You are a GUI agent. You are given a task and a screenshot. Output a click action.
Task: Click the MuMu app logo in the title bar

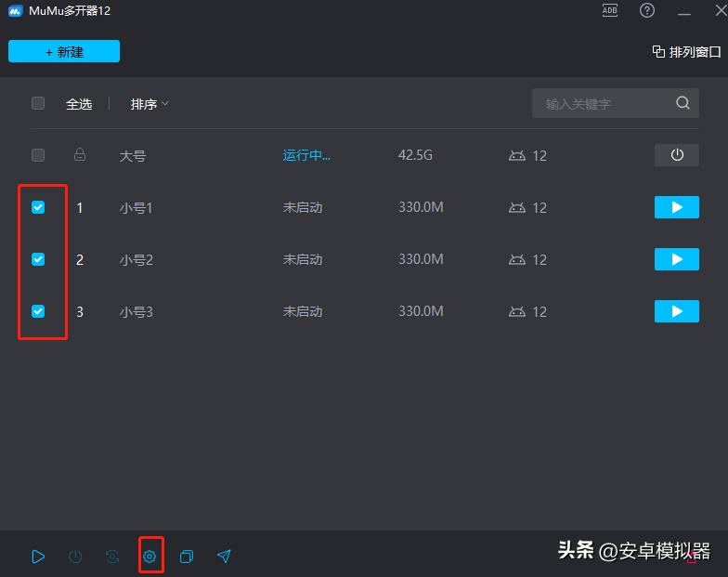coord(15,11)
